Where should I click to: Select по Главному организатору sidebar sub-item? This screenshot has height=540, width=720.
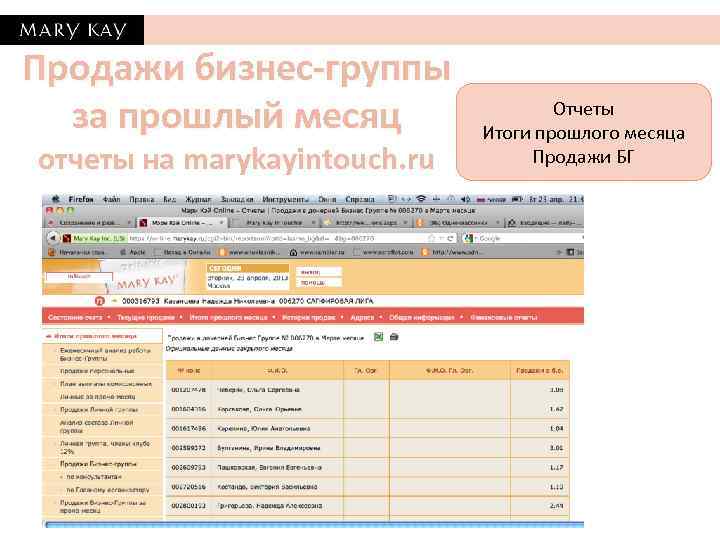pos(108,490)
